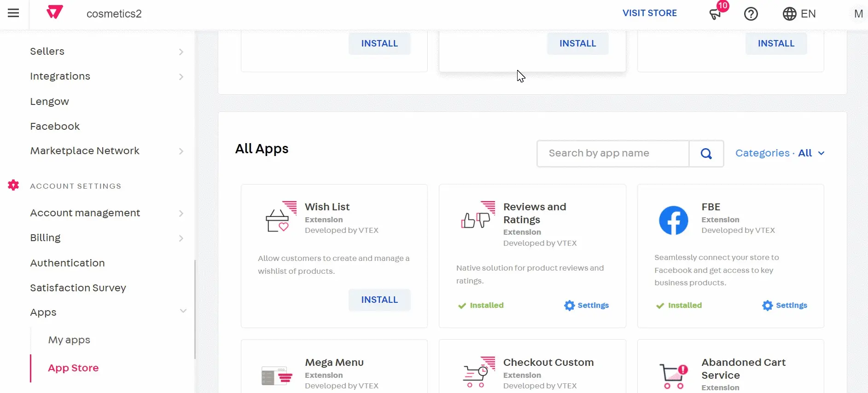Viewport: 868px width, 393px height.
Task: Click the middle top-row INSTALL button
Action: [577, 43]
